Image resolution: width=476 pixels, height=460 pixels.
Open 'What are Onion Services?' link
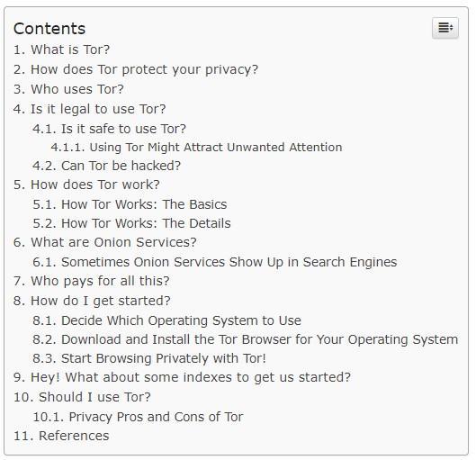[x=105, y=242]
